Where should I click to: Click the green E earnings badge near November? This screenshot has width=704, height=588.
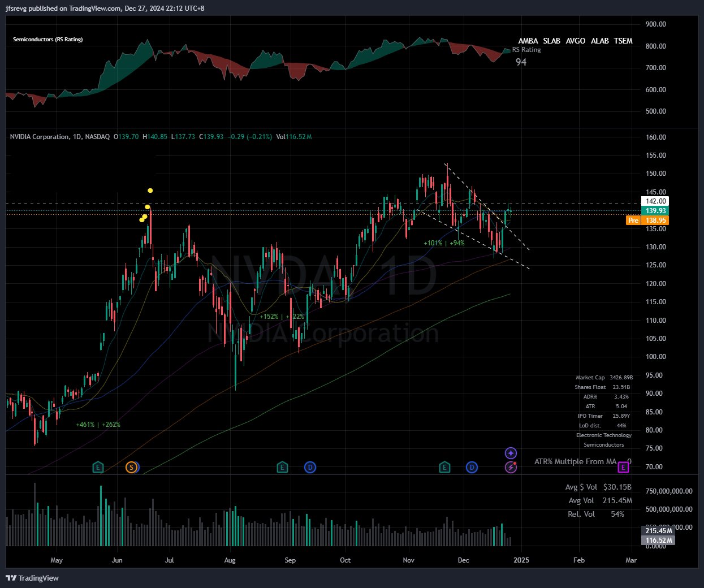pos(444,468)
